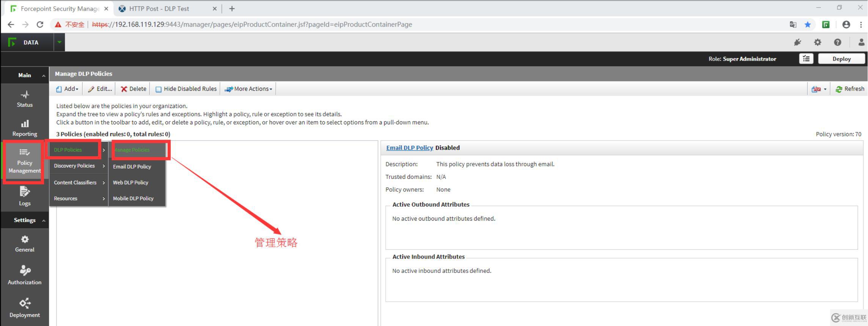Choose Manage Policies submenu item
The height and width of the screenshot is (326, 868).
pos(137,150)
